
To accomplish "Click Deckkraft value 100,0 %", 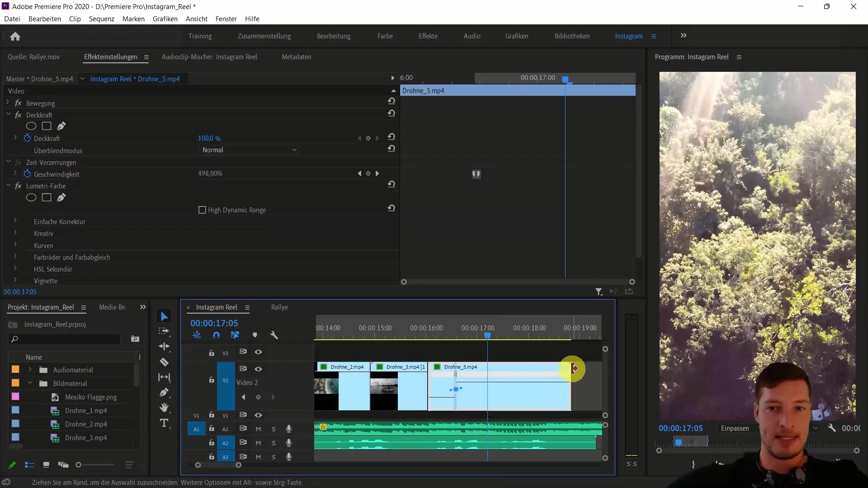I will [x=209, y=138].
